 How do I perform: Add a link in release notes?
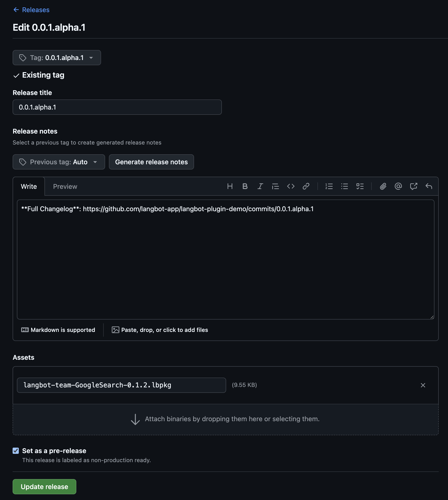pyautogui.click(x=306, y=186)
